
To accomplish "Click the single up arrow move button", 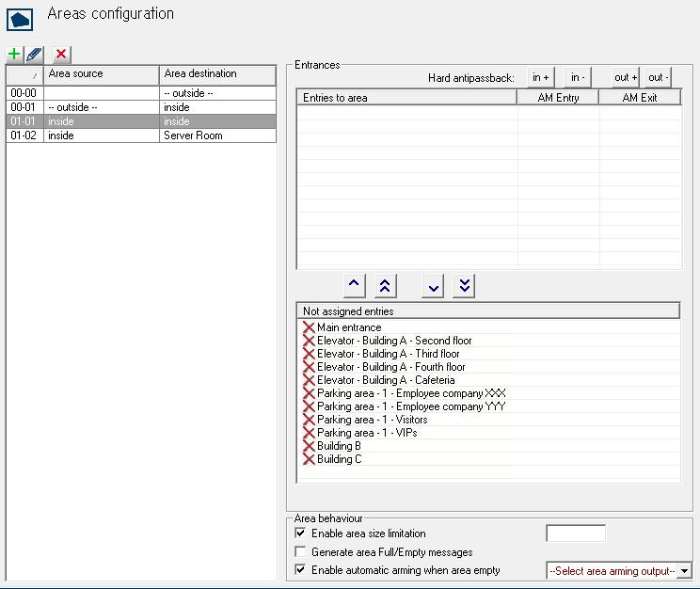I will tap(354, 285).
